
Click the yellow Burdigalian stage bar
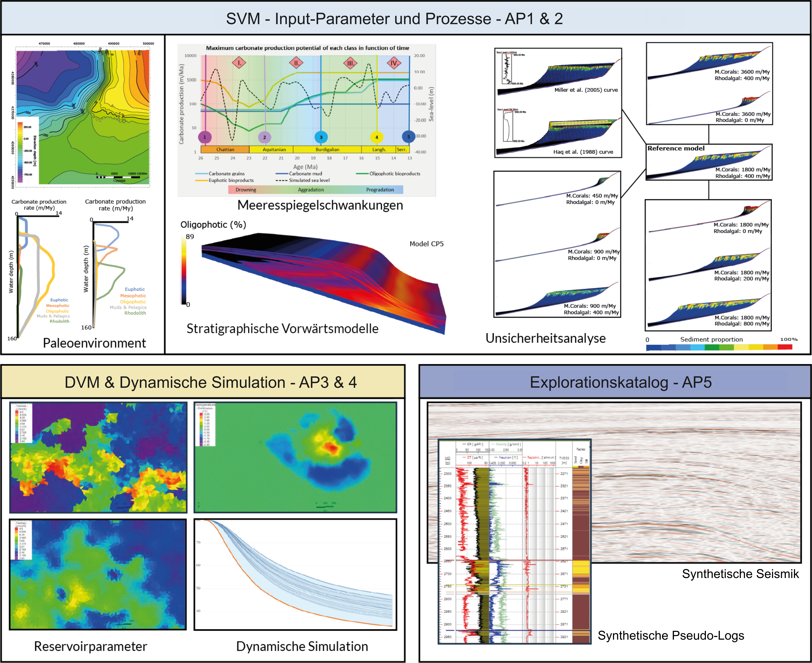click(x=327, y=149)
